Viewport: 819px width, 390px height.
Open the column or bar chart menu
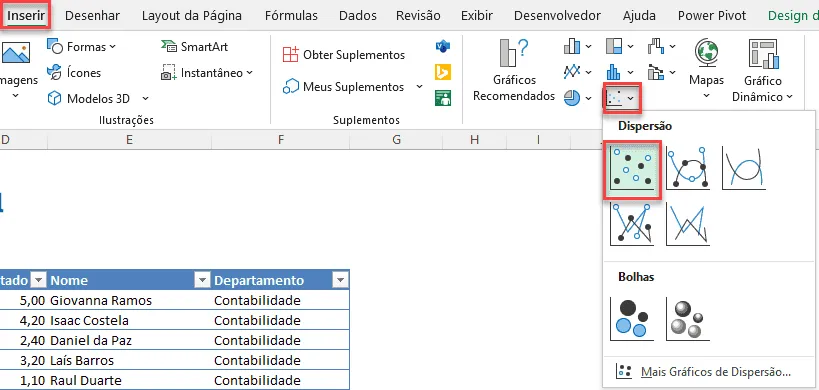click(x=578, y=46)
